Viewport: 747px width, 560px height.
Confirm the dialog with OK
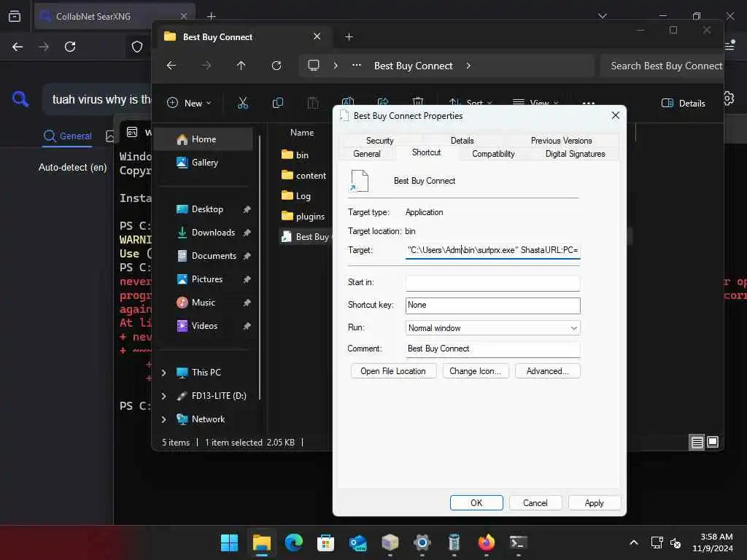(476, 503)
